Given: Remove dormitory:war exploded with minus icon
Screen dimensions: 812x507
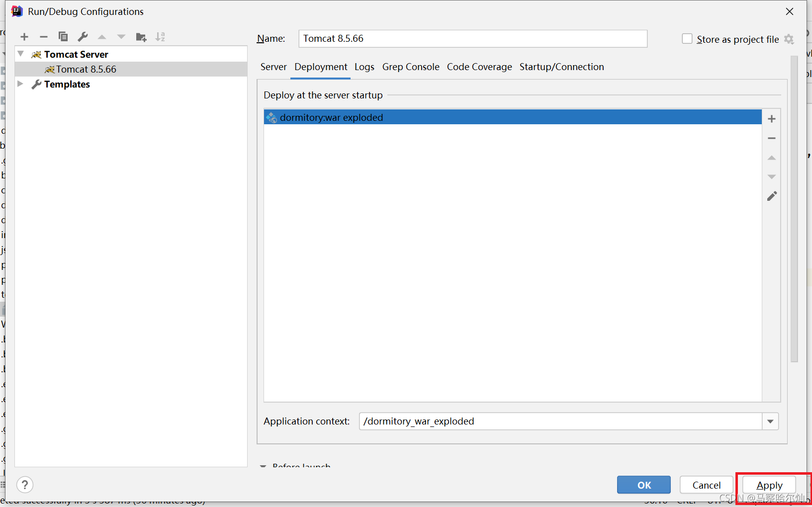Looking at the screenshot, I should pyautogui.click(x=772, y=138).
